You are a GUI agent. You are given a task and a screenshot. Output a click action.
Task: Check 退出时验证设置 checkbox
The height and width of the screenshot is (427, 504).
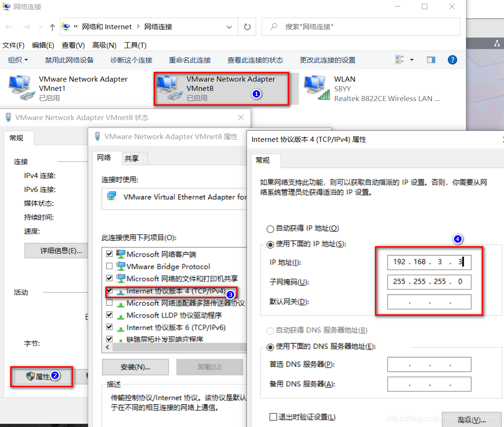coord(273,417)
